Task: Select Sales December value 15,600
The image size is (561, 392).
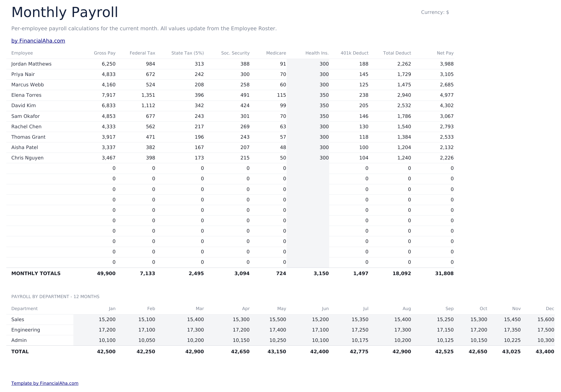Action: (x=546, y=320)
